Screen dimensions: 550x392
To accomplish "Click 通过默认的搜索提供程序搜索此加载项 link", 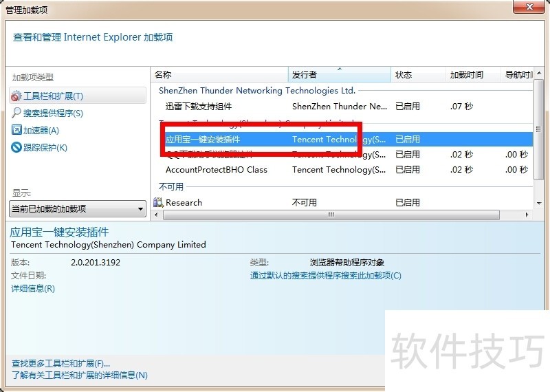I will point(325,276).
